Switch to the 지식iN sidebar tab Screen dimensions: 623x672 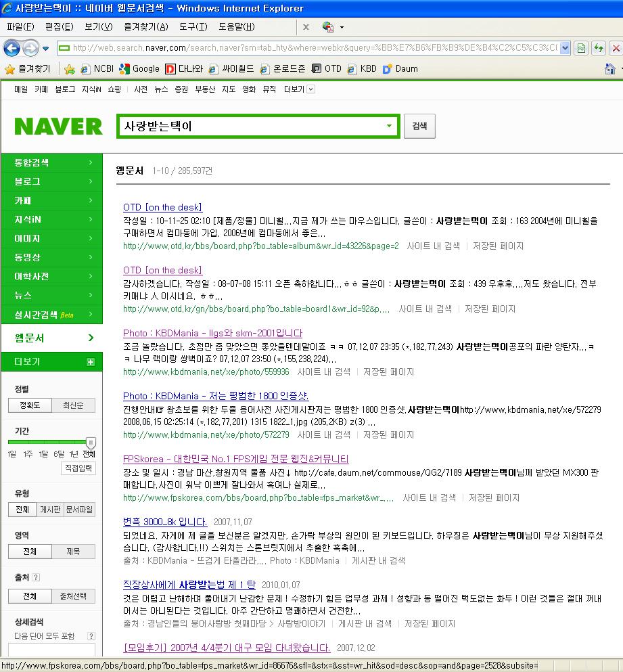52,219
